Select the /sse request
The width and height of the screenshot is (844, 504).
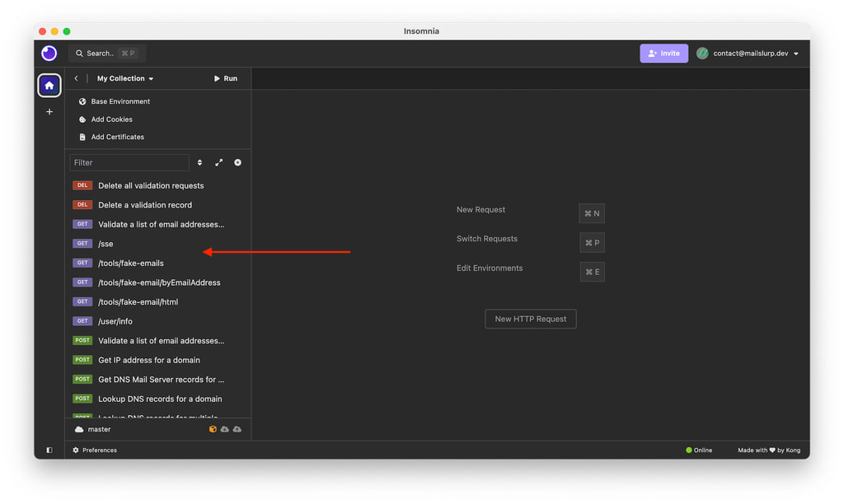pos(157,244)
